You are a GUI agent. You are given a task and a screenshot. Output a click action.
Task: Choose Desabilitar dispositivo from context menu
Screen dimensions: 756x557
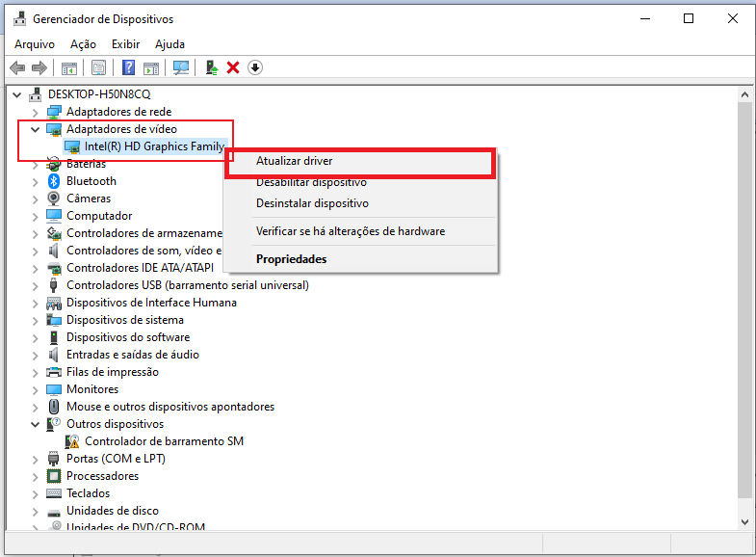[360, 182]
